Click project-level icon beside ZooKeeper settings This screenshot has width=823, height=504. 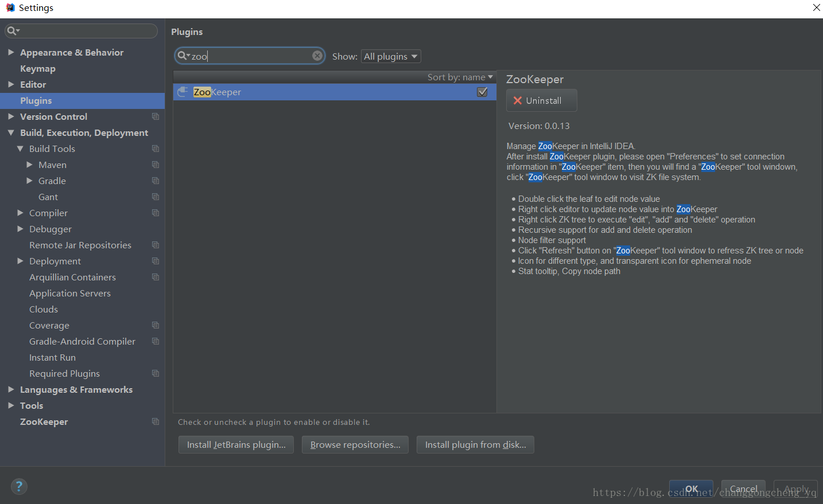tap(155, 421)
